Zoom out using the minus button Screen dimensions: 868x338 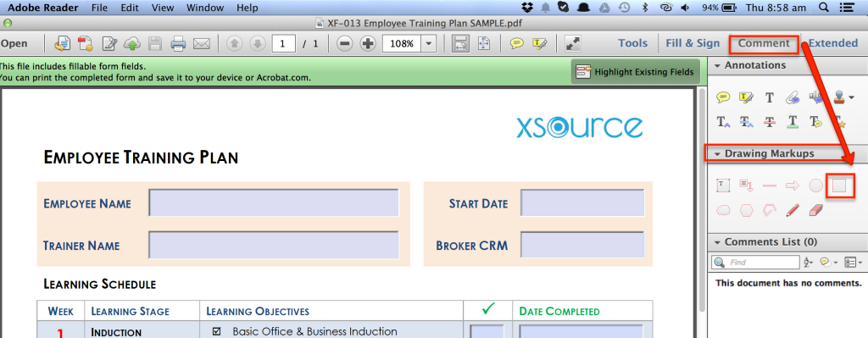[345, 44]
